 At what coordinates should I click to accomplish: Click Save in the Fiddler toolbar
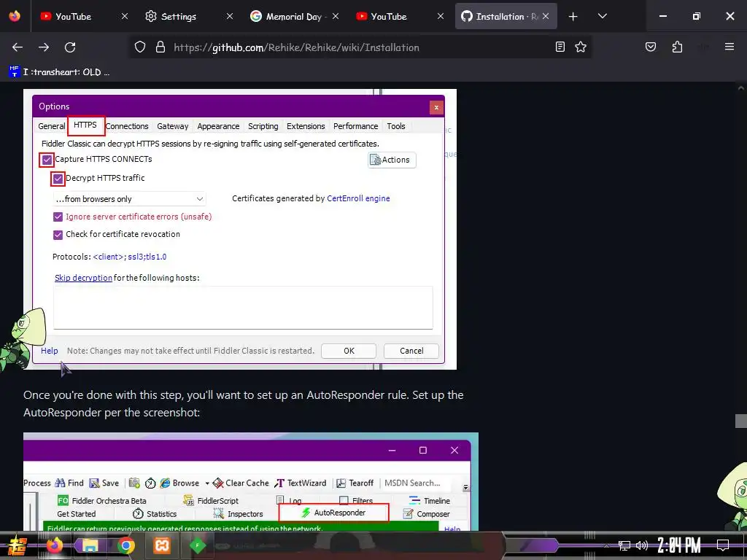click(x=104, y=483)
